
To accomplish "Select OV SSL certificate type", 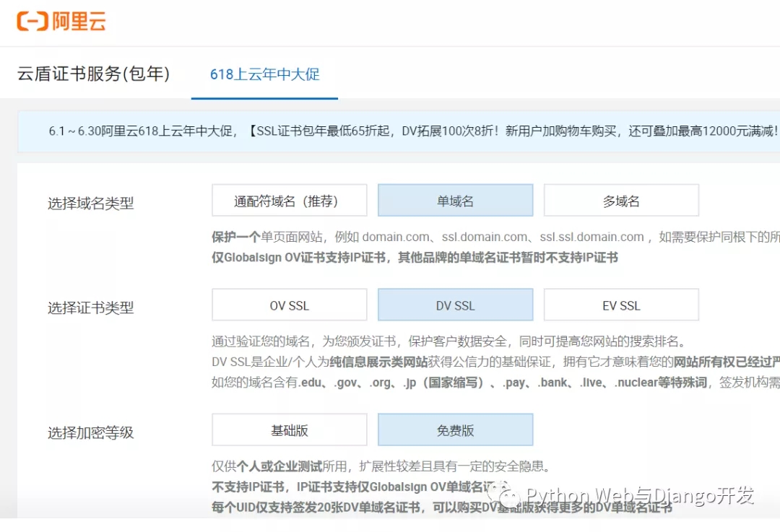I will (290, 305).
